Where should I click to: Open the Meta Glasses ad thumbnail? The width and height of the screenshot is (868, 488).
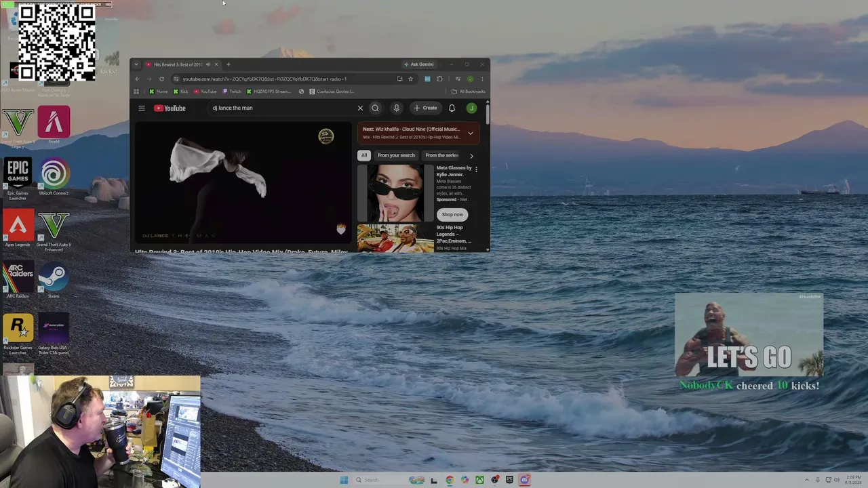(x=395, y=193)
